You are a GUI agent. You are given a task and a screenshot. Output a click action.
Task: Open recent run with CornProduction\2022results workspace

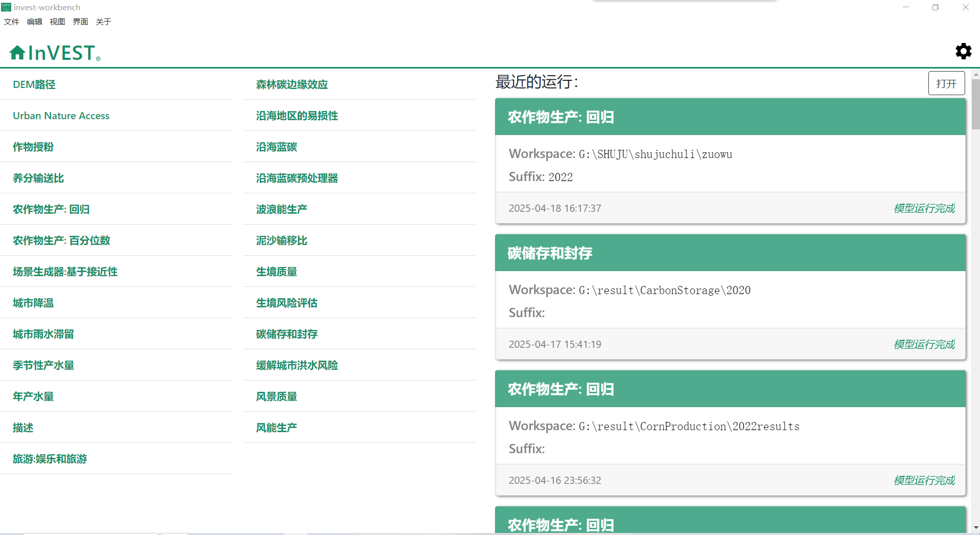[730, 433]
